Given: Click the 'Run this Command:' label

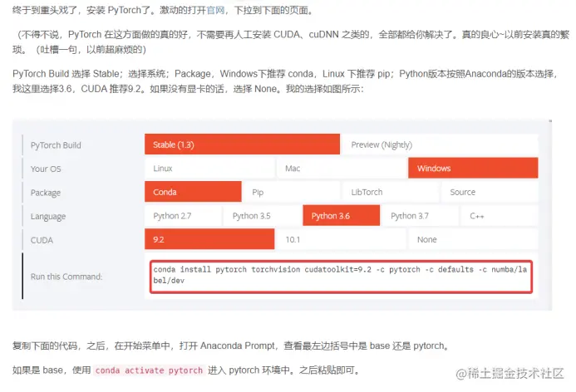Looking at the screenshot, I should coord(66,277).
